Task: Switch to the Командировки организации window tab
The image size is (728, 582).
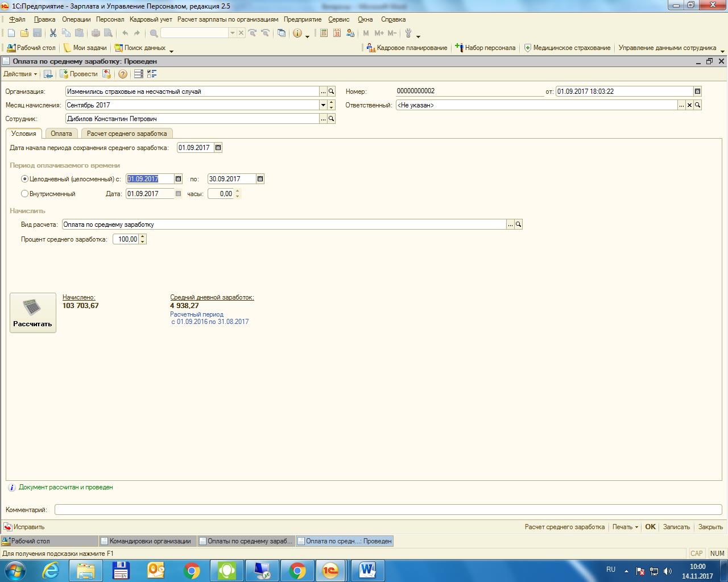Action: click(x=148, y=541)
